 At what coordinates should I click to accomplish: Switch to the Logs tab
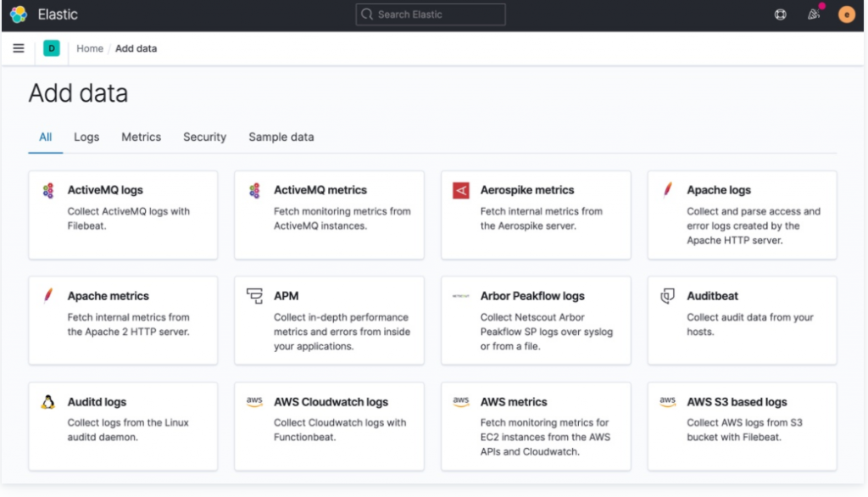tap(86, 137)
